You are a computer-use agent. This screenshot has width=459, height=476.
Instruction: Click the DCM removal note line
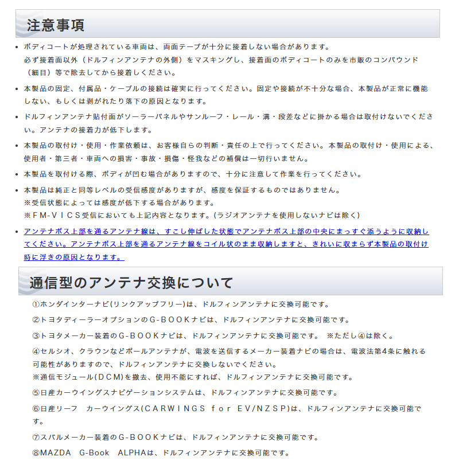(x=193, y=377)
